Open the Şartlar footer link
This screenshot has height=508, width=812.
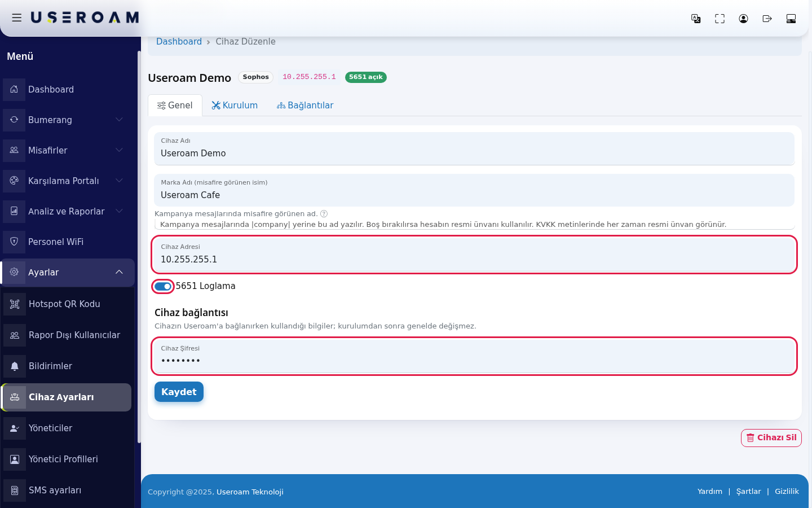click(748, 492)
